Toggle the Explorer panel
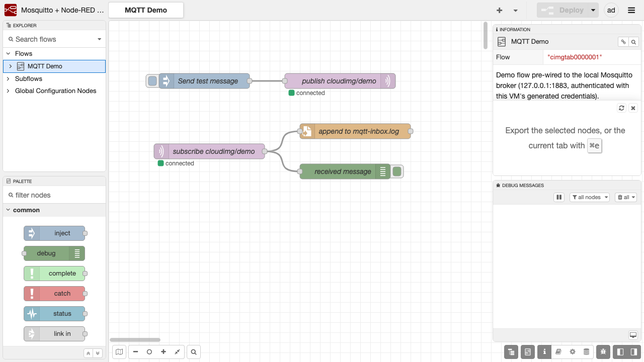The height and width of the screenshot is (362, 644). pos(511,352)
